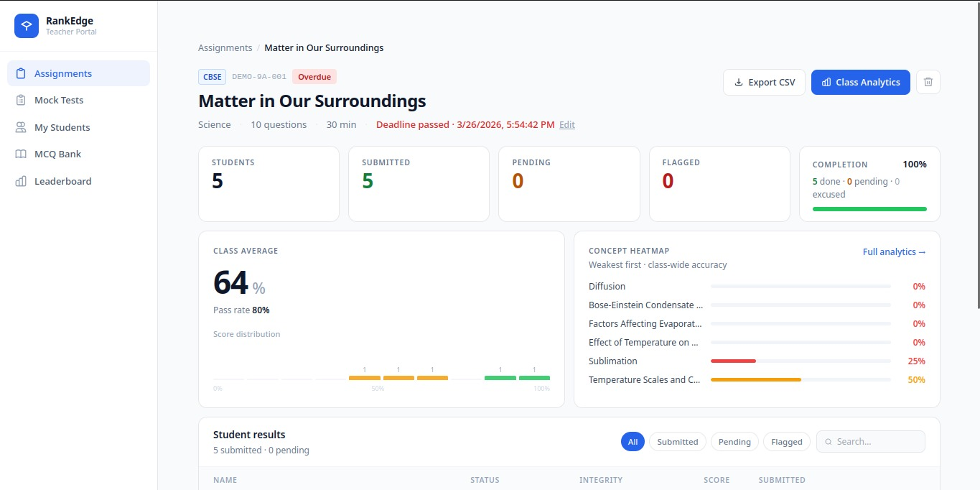The image size is (980, 490).
Task: Click the 25% accuracy value
Action: click(x=916, y=361)
